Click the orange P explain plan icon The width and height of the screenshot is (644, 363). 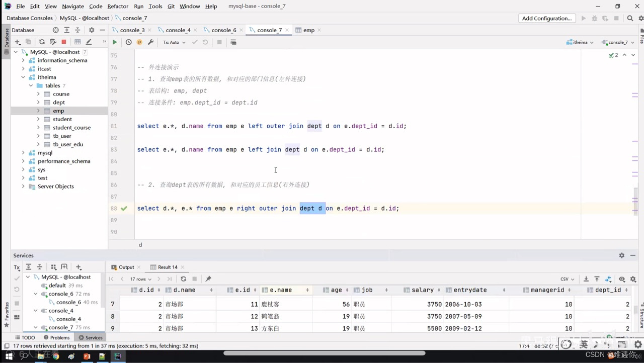click(x=139, y=42)
